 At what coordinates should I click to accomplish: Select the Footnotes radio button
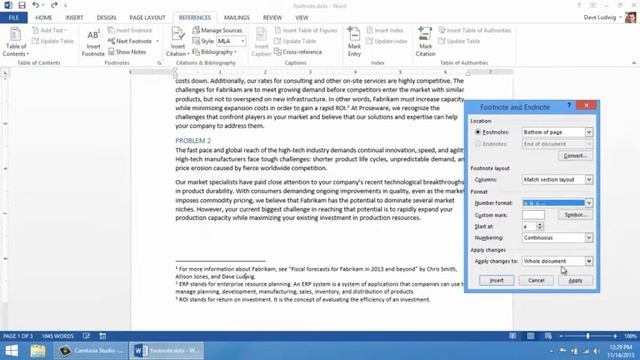pyautogui.click(x=478, y=132)
